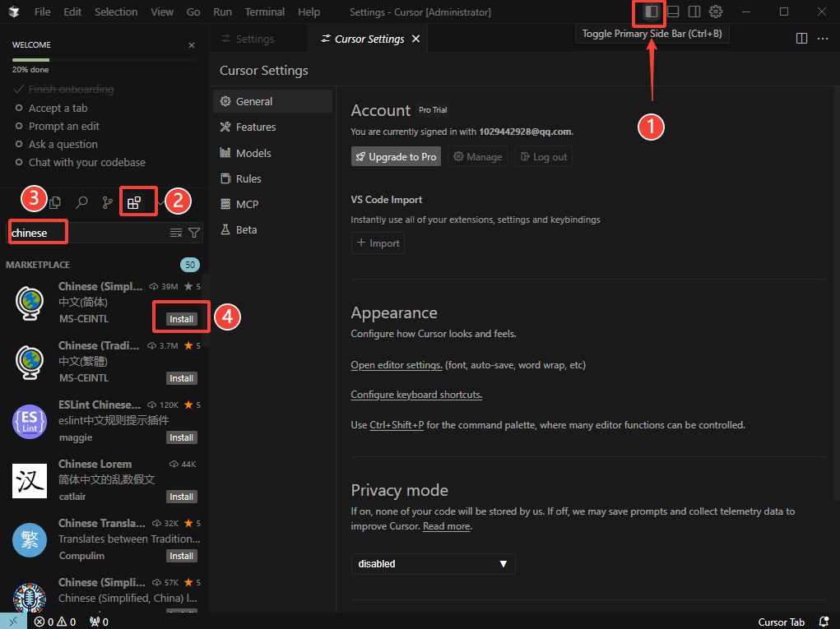Click the Log out button
The image size is (840, 629).
(543, 156)
